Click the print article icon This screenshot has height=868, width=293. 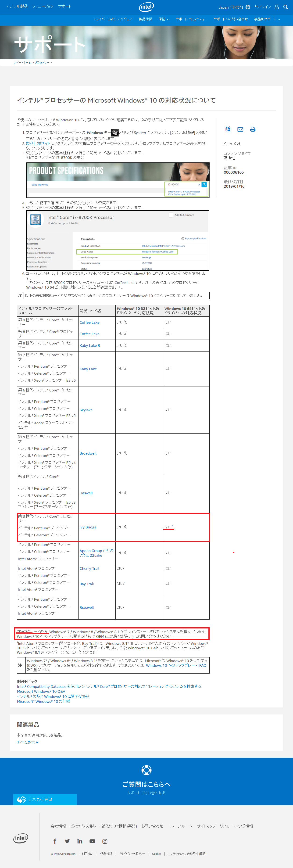click(x=253, y=129)
